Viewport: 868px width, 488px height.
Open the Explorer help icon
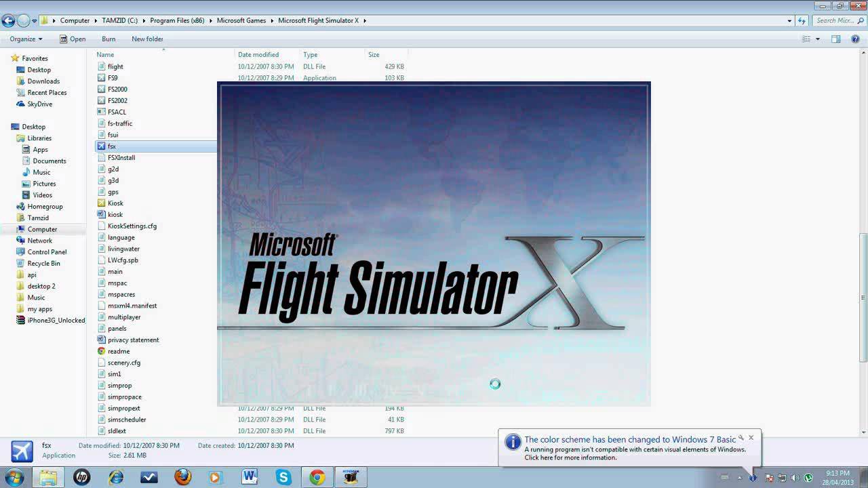coord(854,39)
